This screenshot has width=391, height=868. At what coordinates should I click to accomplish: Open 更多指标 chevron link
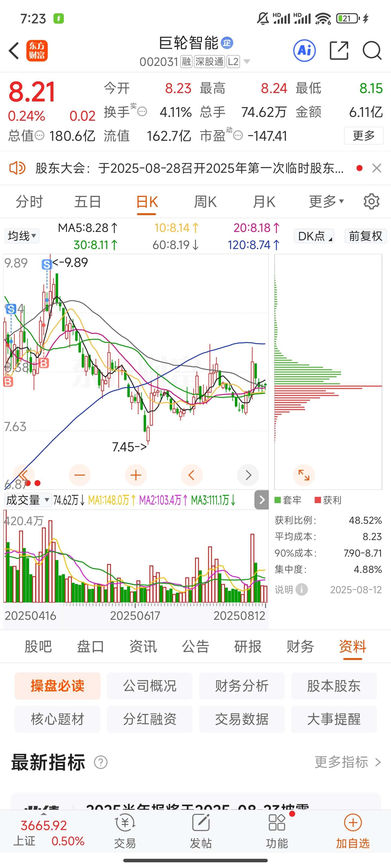pyautogui.click(x=348, y=762)
